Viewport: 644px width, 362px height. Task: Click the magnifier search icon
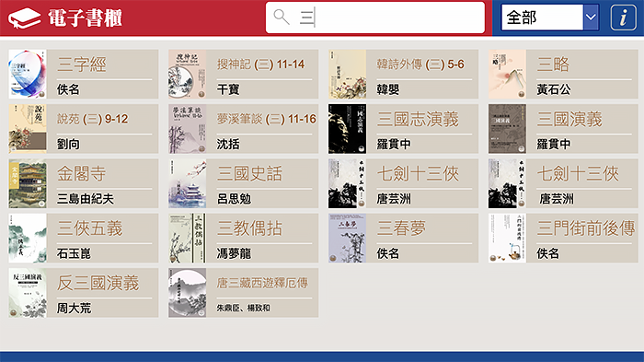[x=282, y=17]
